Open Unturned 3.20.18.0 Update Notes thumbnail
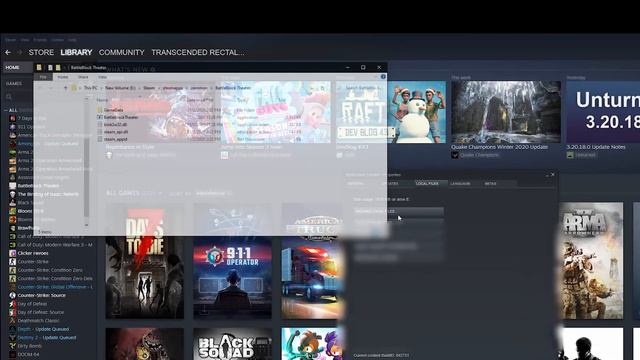 coord(603,111)
